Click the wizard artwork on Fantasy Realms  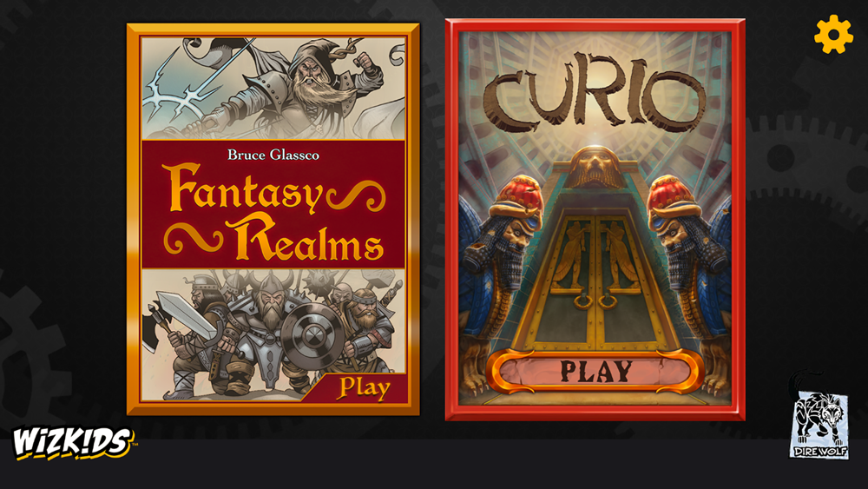click(x=273, y=88)
